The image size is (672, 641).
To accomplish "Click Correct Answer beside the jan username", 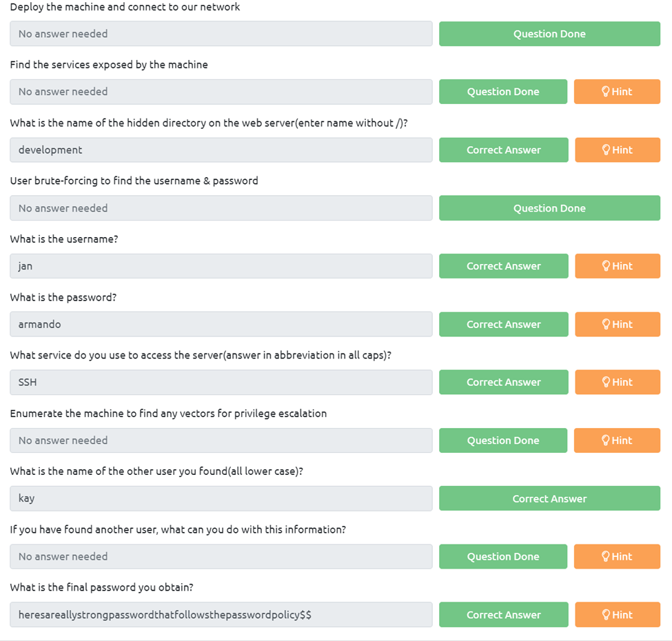I will [x=503, y=266].
